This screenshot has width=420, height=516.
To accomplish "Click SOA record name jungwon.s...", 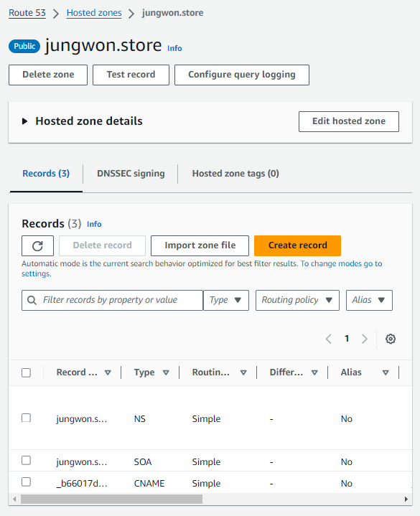I will pyautogui.click(x=82, y=462).
